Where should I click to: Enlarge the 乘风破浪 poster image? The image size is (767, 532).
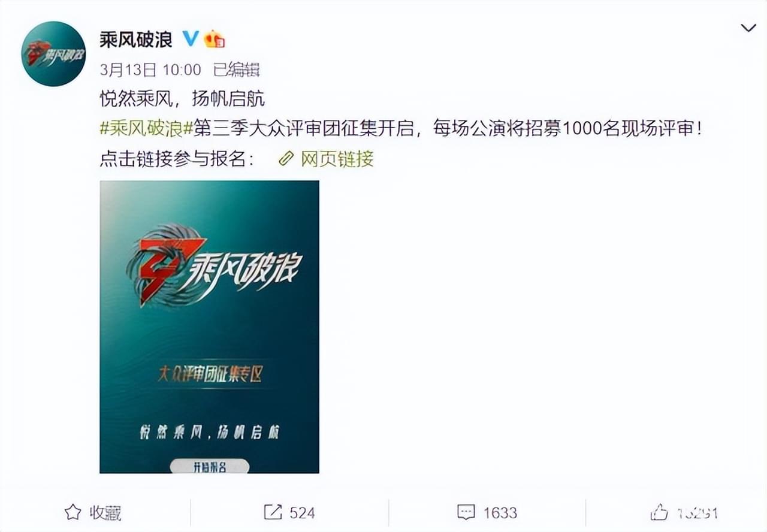point(209,327)
